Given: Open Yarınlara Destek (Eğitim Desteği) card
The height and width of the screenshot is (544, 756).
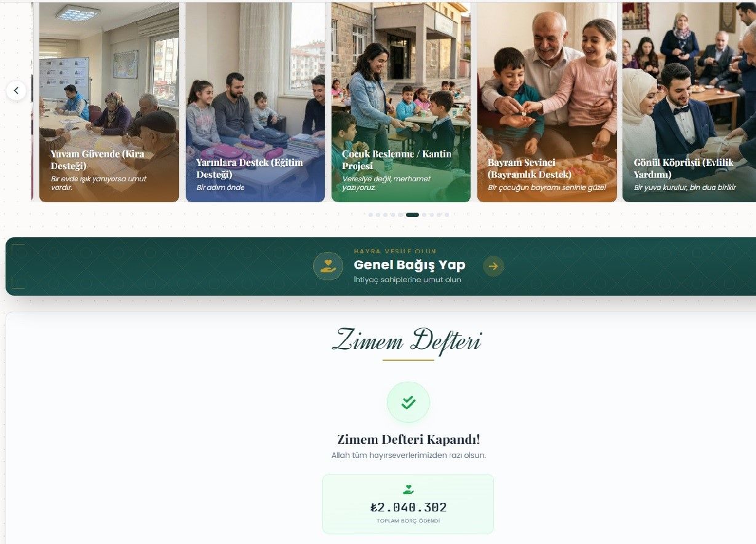Looking at the screenshot, I should [x=255, y=102].
